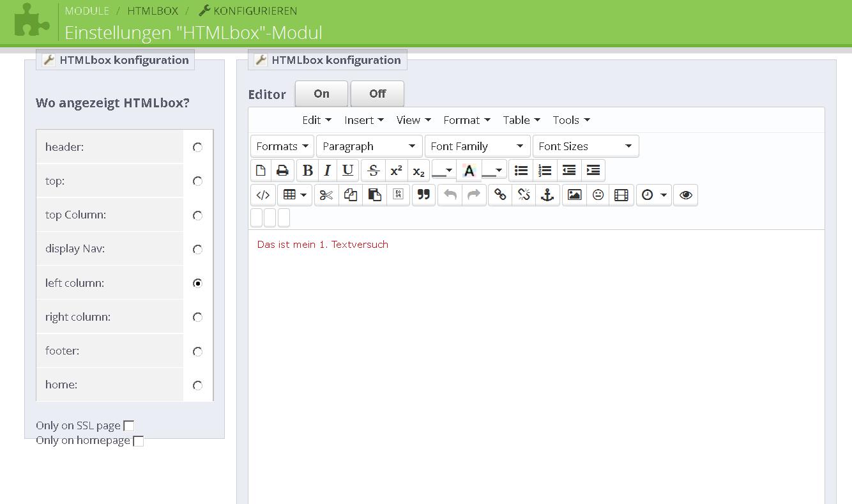Expand the Font Family dropdown
852x504 pixels.
pos(477,146)
